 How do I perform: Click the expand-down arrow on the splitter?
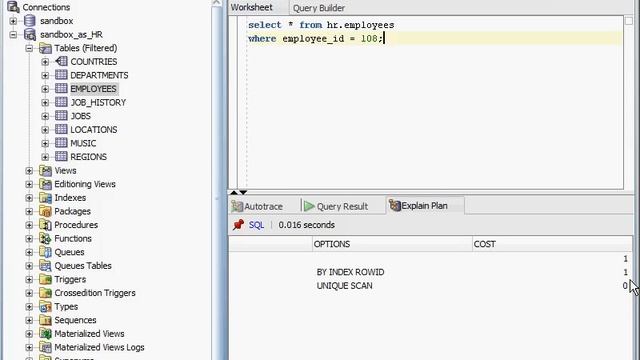243,192
